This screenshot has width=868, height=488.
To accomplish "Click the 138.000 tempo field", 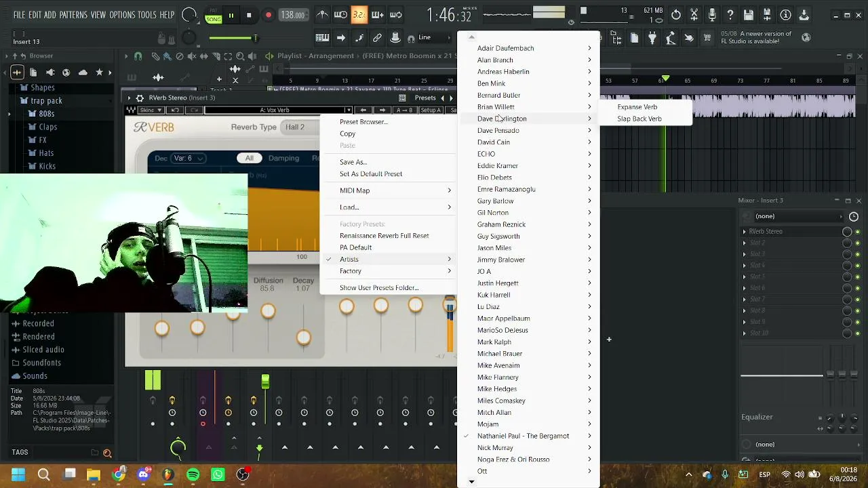I will point(293,15).
